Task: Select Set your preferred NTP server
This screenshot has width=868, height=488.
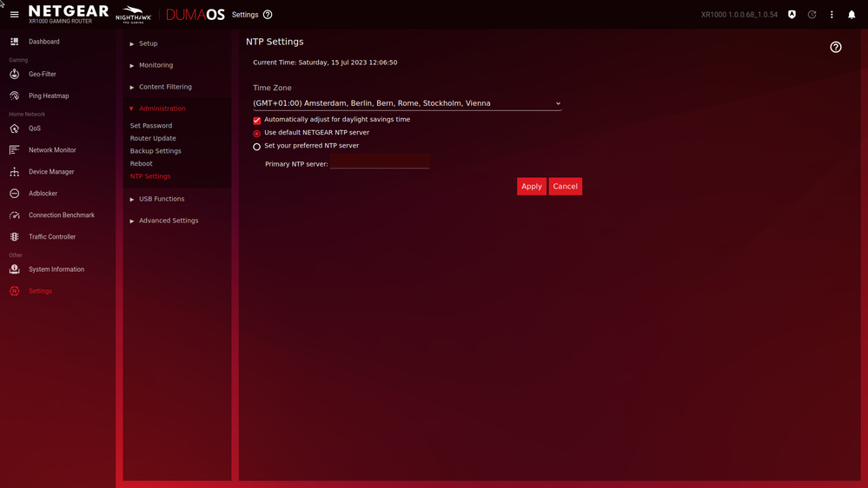Action: (257, 147)
